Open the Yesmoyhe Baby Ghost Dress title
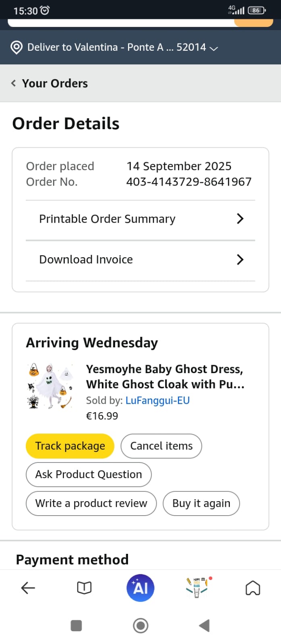 [x=165, y=376]
